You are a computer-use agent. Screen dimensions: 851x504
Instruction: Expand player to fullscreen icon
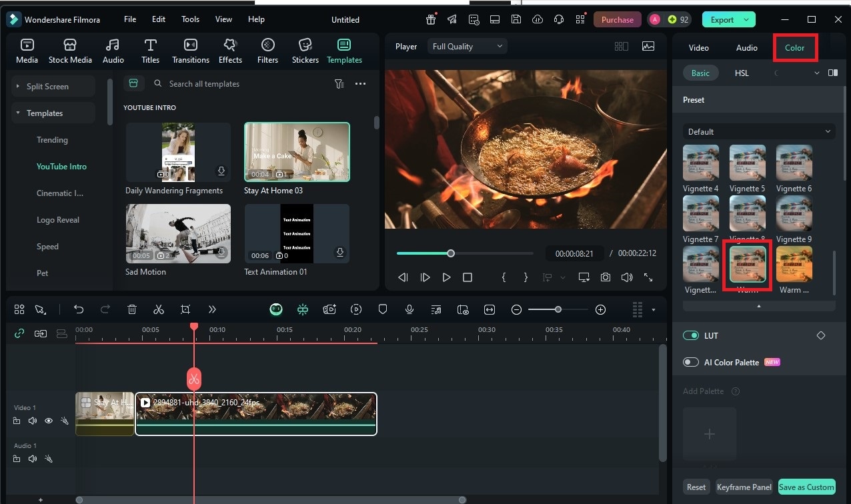click(648, 277)
